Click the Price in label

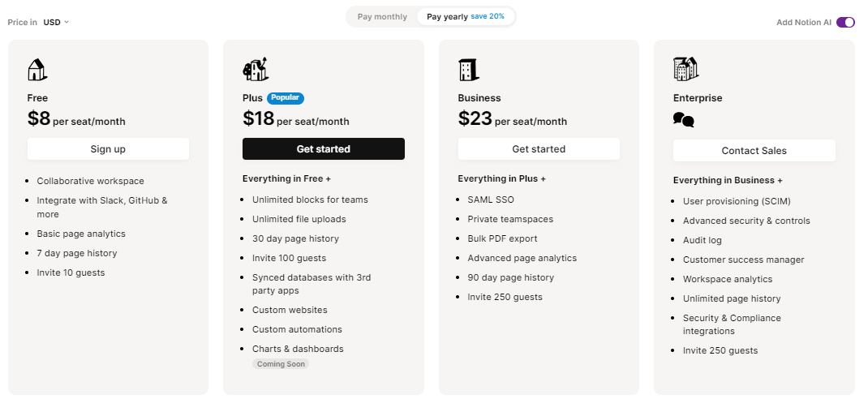click(x=23, y=22)
